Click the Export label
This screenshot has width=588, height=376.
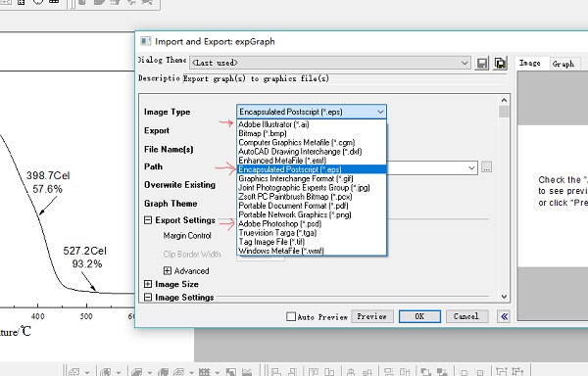tap(157, 130)
